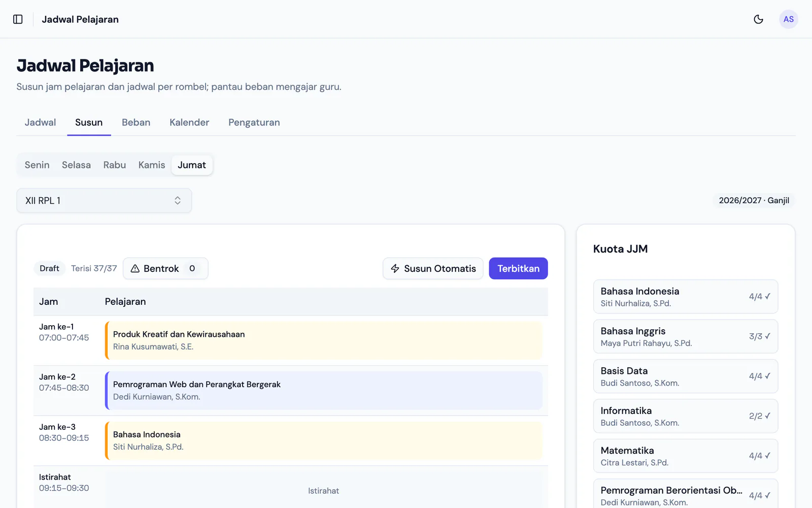Click the 3/3 quota value for Bahasa Inggris
Image resolution: width=812 pixels, height=508 pixels.
pyautogui.click(x=760, y=336)
